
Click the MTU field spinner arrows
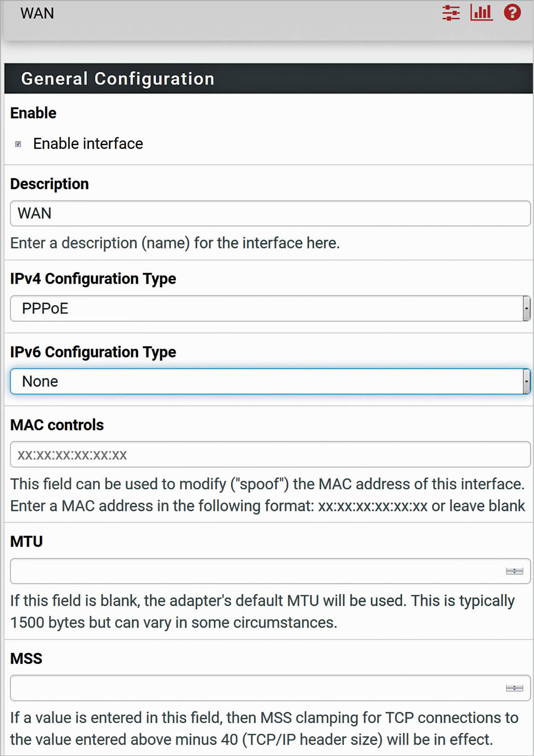tap(514, 571)
